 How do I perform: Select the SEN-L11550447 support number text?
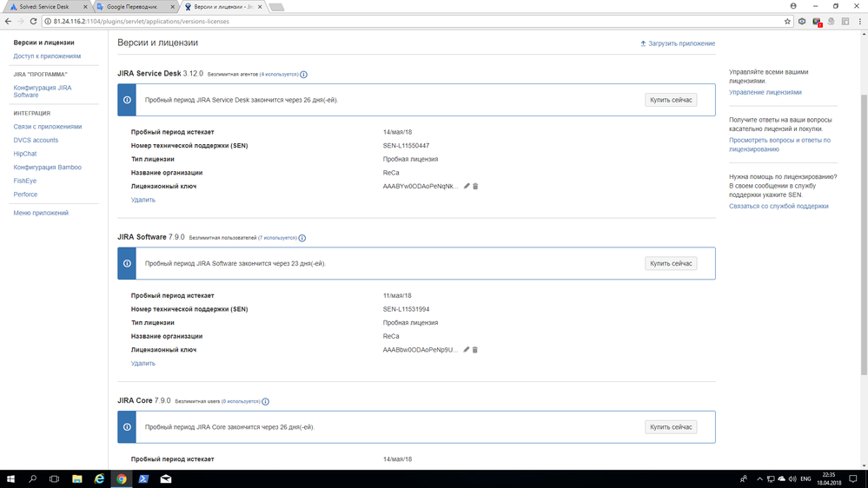[406, 146]
